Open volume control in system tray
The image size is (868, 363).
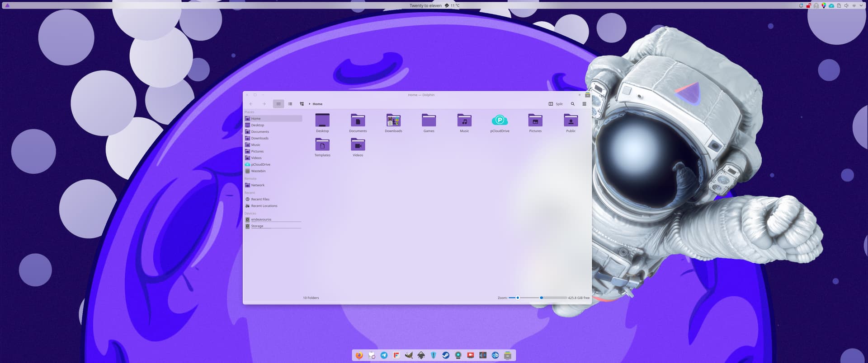tap(846, 5)
